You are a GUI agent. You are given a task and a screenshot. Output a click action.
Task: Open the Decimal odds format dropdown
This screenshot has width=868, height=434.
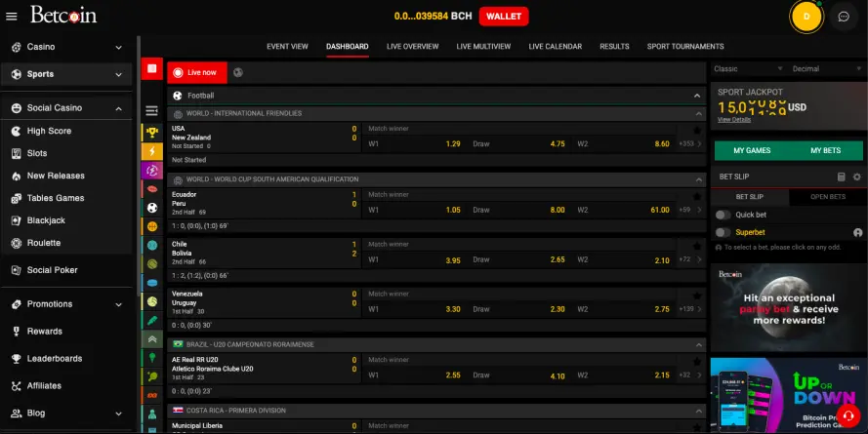(827, 69)
